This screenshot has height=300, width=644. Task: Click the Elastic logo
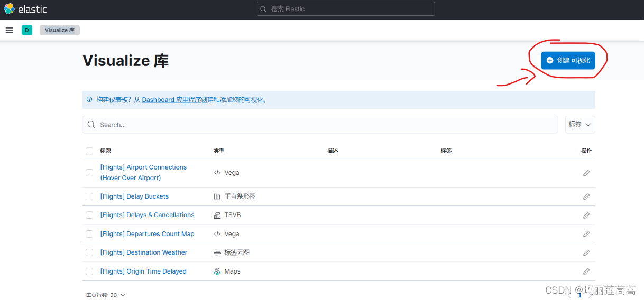[x=25, y=9]
